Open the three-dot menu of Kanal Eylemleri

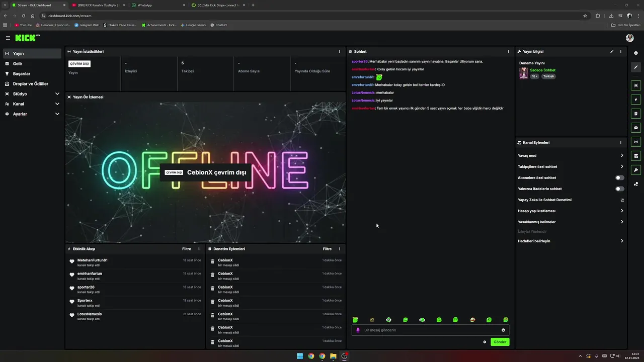coord(621,142)
